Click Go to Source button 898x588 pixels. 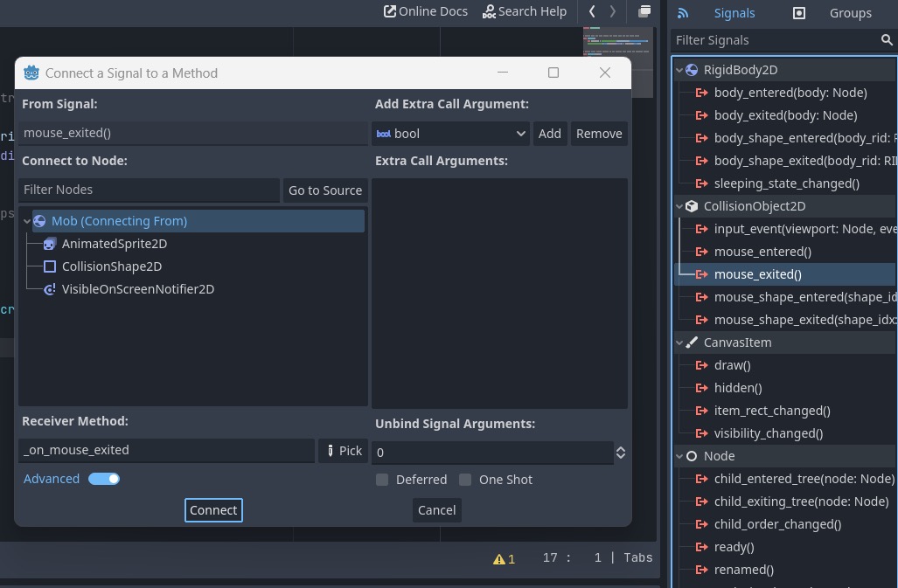point(325,190)
